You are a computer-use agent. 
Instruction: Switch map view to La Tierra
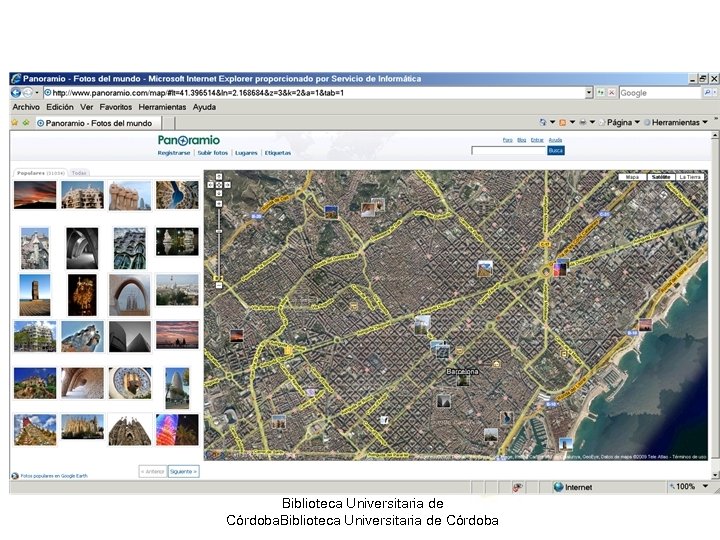[x=691, y=176]
